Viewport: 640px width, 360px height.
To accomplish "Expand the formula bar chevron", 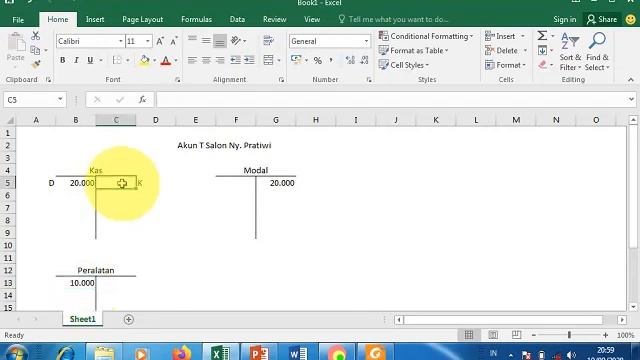I will click(631, 100).
